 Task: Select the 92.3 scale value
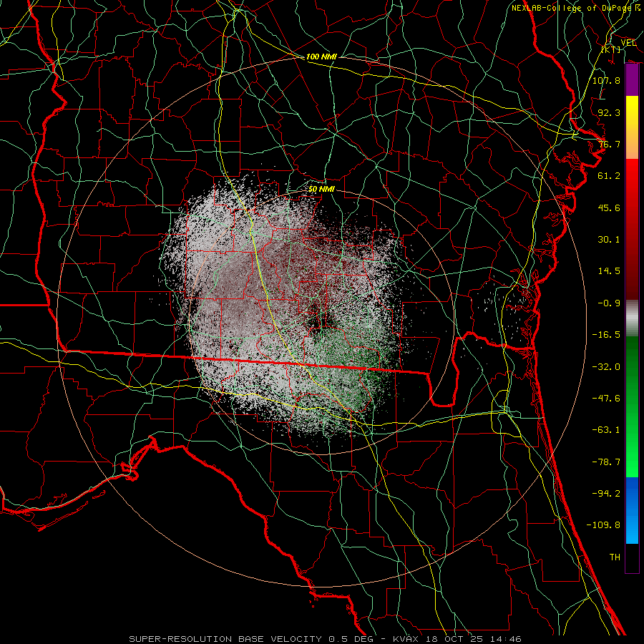pos(609,112)
